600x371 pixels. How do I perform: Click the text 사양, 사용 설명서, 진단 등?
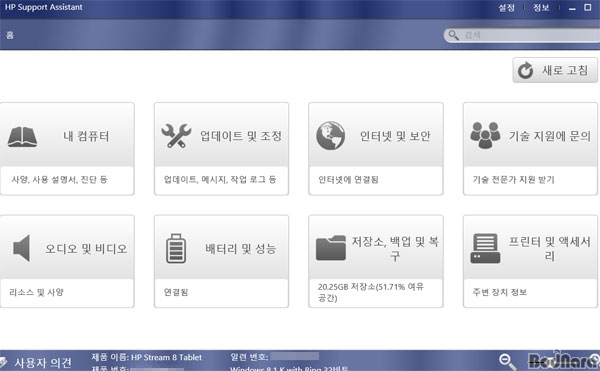[x=59, y=179]
